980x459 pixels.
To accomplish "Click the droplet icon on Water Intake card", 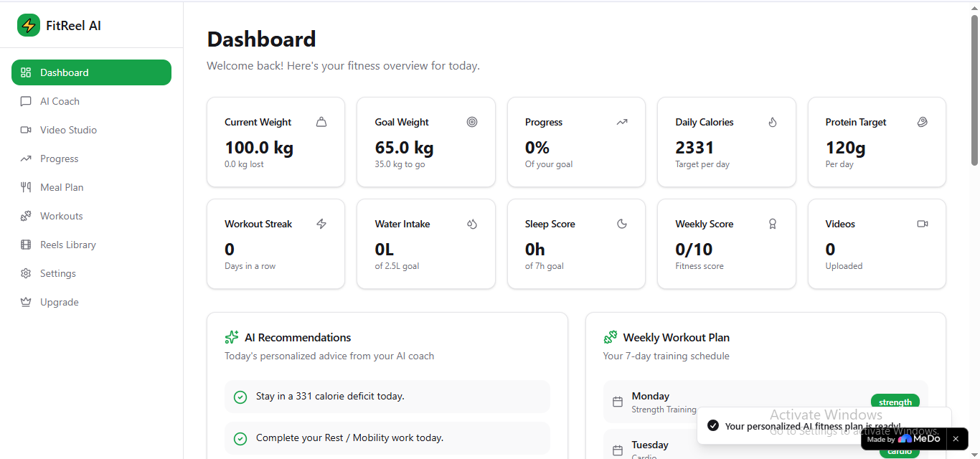I will tap(471, 224).
